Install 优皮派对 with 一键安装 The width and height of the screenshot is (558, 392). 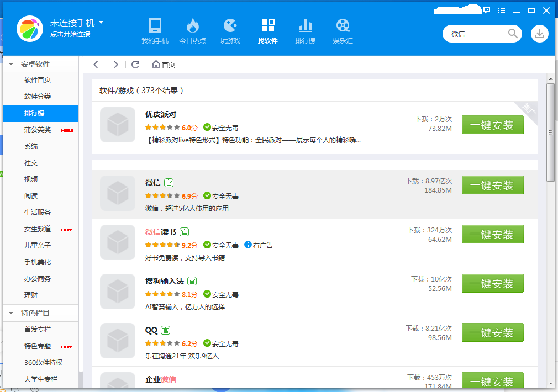(492, 125)
